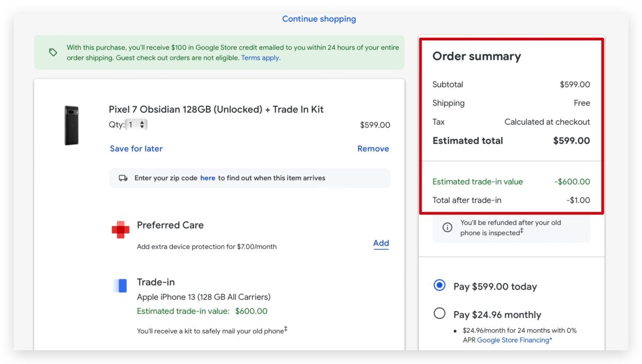
Task: Click the -$600.00 trade-in value
Action: click(572, 182)
